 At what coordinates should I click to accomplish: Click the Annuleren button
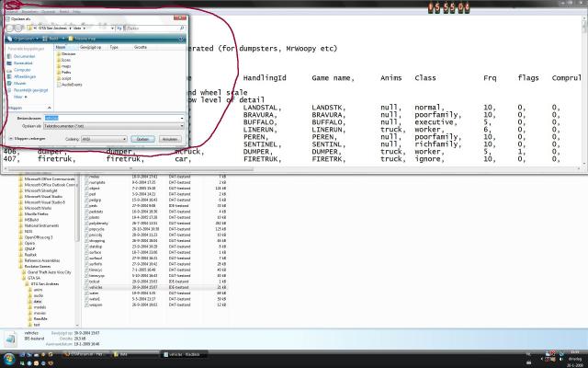pyautogui.click(x=169, y=138)
